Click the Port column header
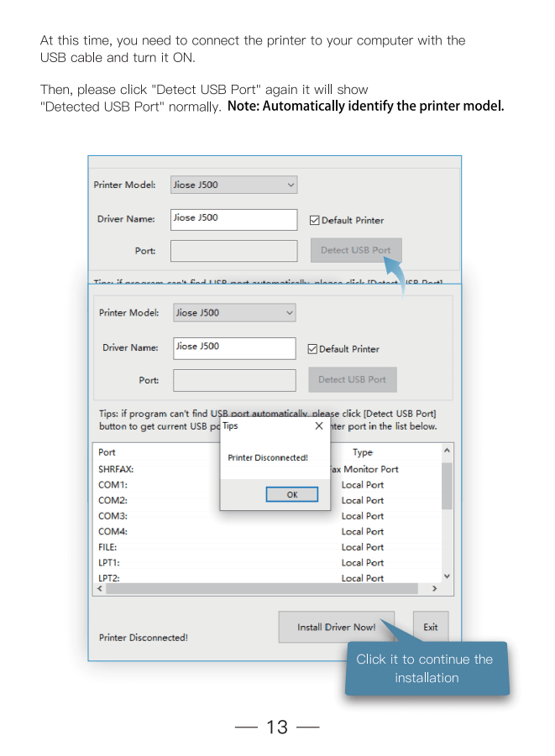 tap(107, 452)
